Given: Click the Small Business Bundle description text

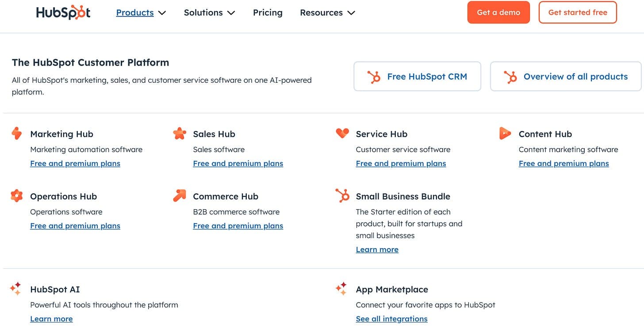Looking at the screenshot, I should point(409,224).
